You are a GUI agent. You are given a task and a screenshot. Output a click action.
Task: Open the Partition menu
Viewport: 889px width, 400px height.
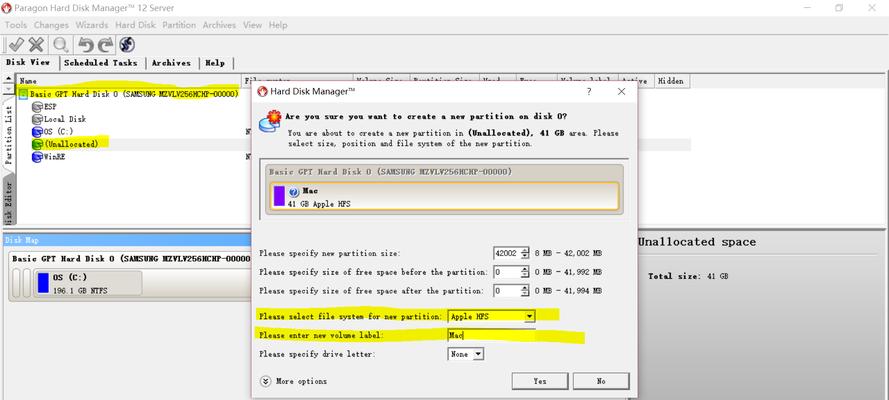(x=179, y=25)
